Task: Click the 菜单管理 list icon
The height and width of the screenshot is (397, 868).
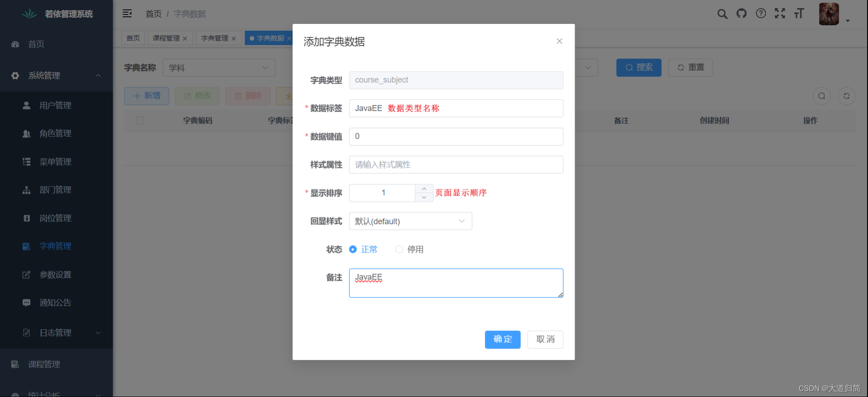Action: coord(27,162)
